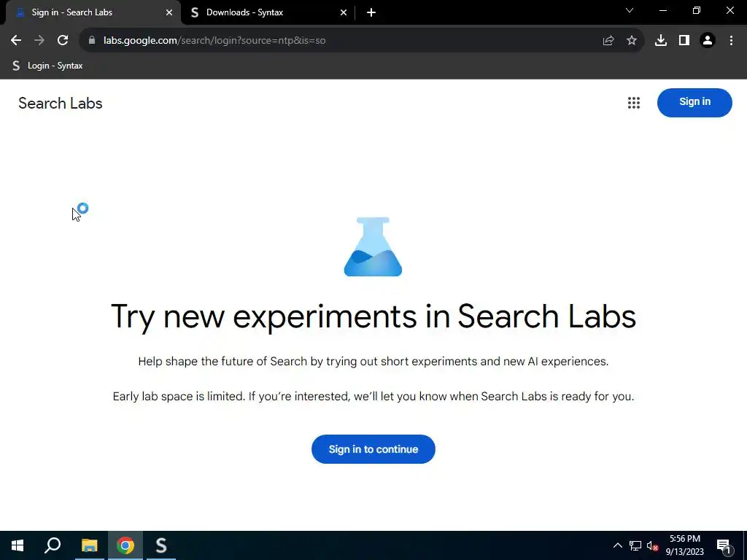747x560 pixels.
Task: Expand the tab search chevron
Action: tap(630, 10)
